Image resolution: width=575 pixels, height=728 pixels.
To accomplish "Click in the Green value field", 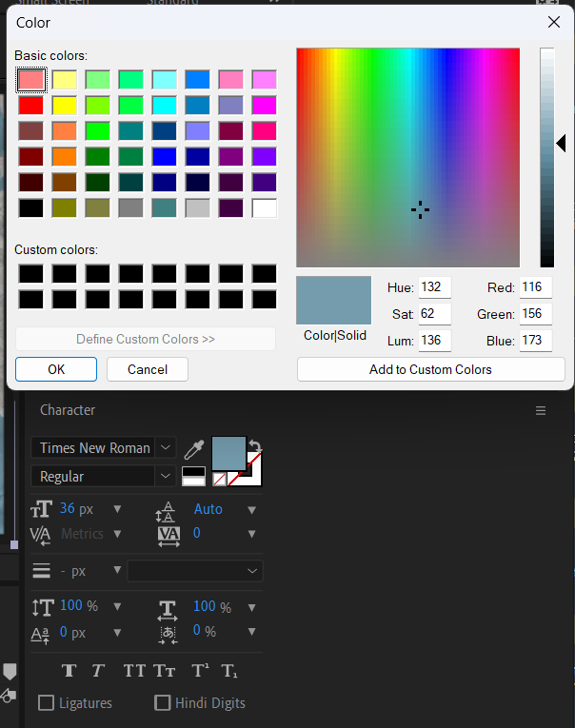I will point(536,314).
